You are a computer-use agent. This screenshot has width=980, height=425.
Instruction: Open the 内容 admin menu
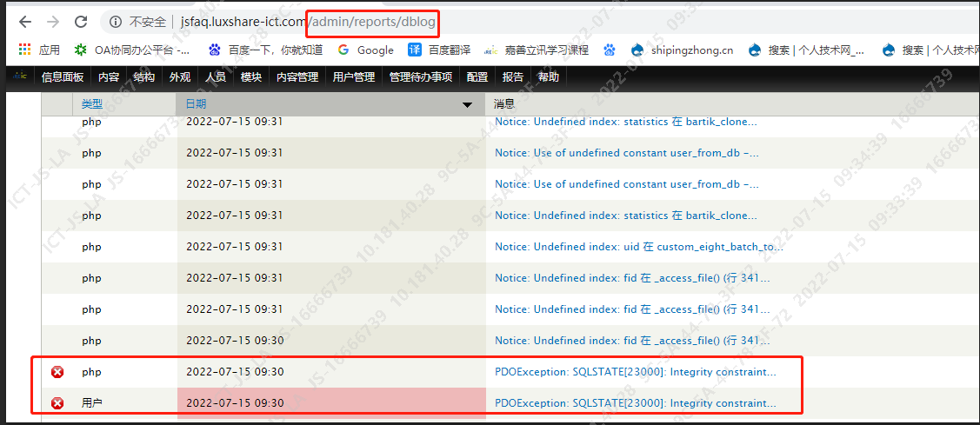pos(109,77)
